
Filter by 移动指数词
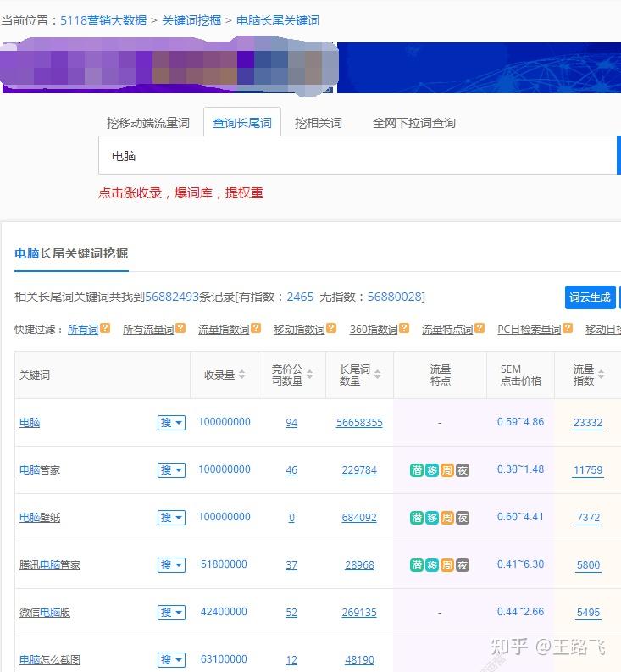(299, 330)
